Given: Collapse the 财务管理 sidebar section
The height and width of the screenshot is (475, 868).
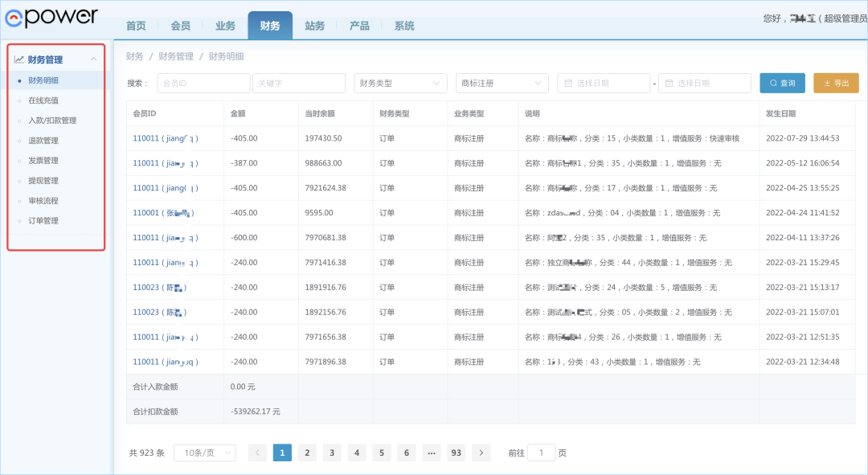Looking at the screenshot, I should click(94, 59).
